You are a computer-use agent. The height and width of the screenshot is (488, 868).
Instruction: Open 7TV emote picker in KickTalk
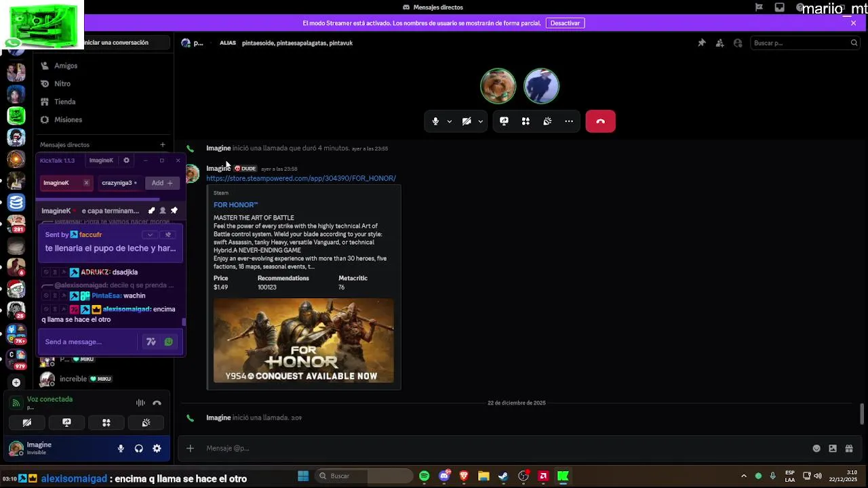click(151, 342)
